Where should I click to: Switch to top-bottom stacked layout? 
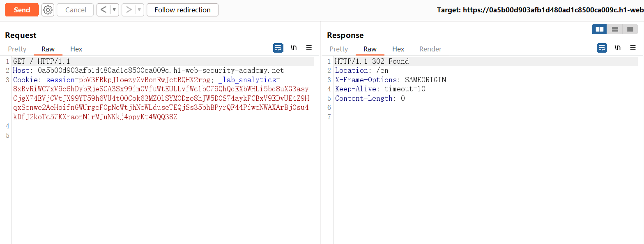tap(615, 29)
